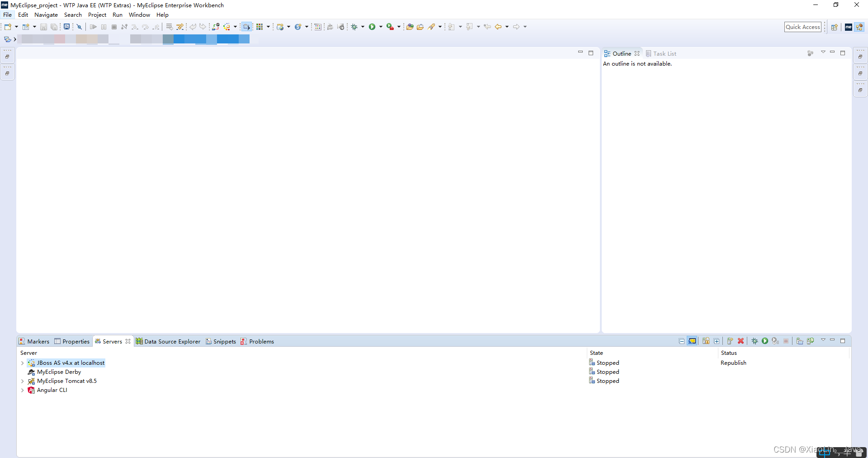Switch to the Properties tab
The image size is (868, 458).
coord(72,341)
